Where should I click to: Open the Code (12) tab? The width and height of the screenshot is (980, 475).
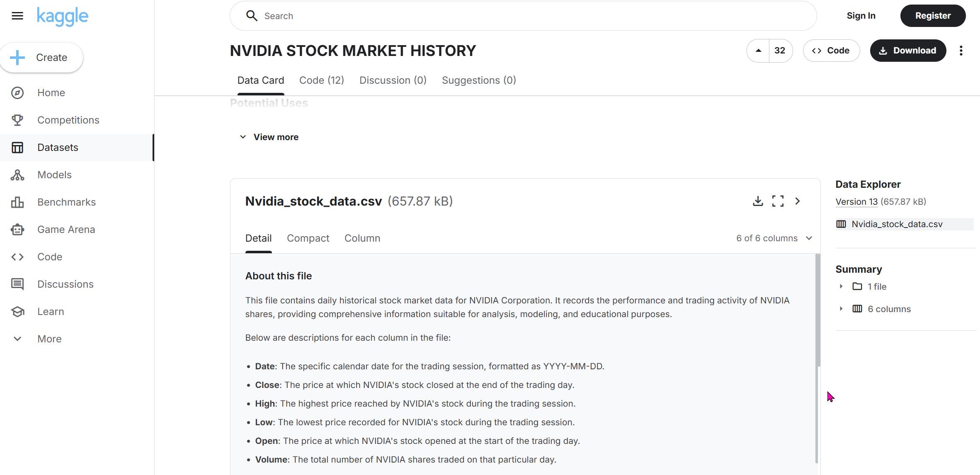[321, 80]
